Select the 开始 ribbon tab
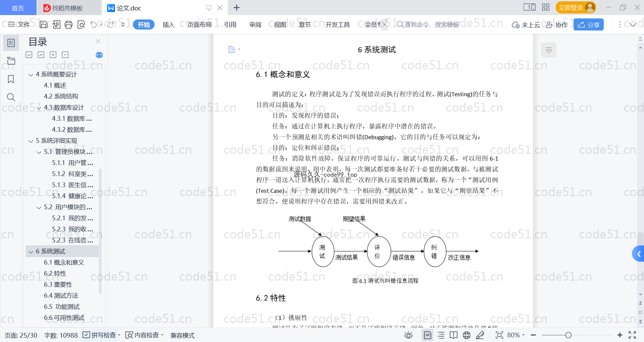The height and width of the screenshot is (342, 644). tap(144, 24)
